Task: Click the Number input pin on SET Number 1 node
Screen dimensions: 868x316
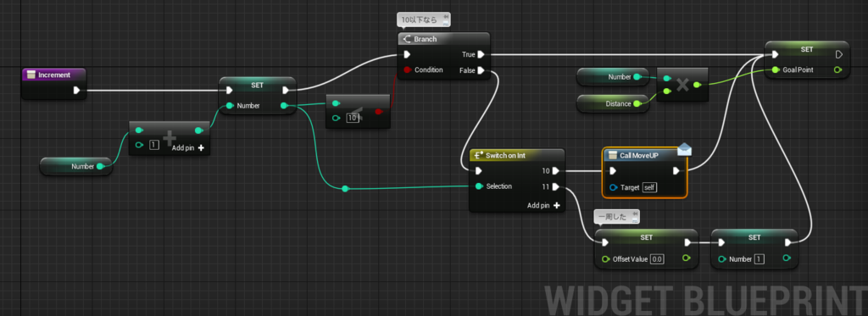Action: coord(721,258)
